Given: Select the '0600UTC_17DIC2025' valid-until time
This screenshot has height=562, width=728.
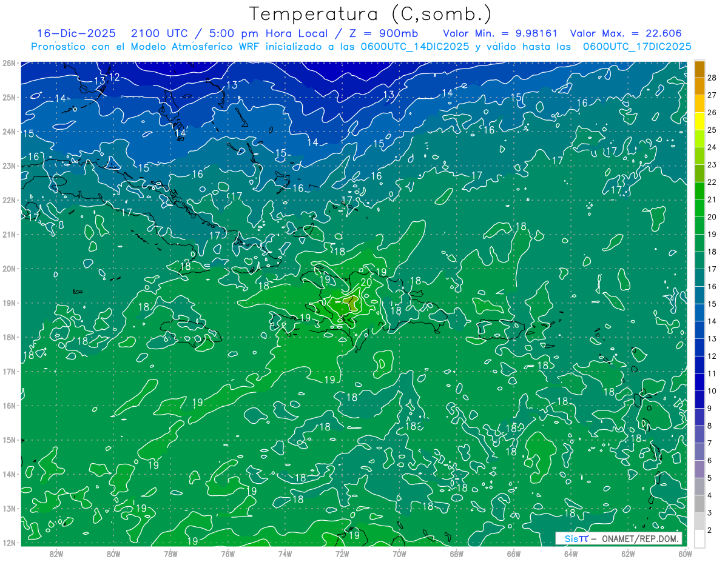Looking at the screenshot, I should tap(636, 47).
